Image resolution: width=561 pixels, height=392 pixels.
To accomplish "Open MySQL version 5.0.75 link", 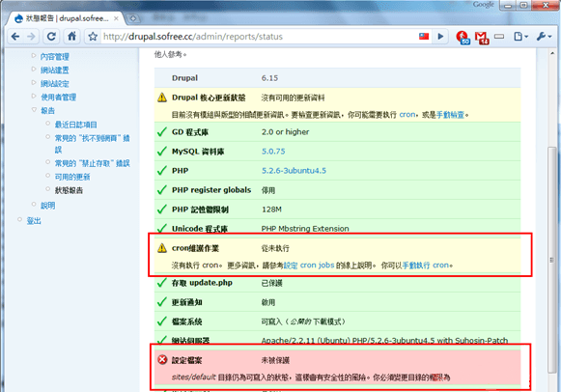I will (273, 152).
